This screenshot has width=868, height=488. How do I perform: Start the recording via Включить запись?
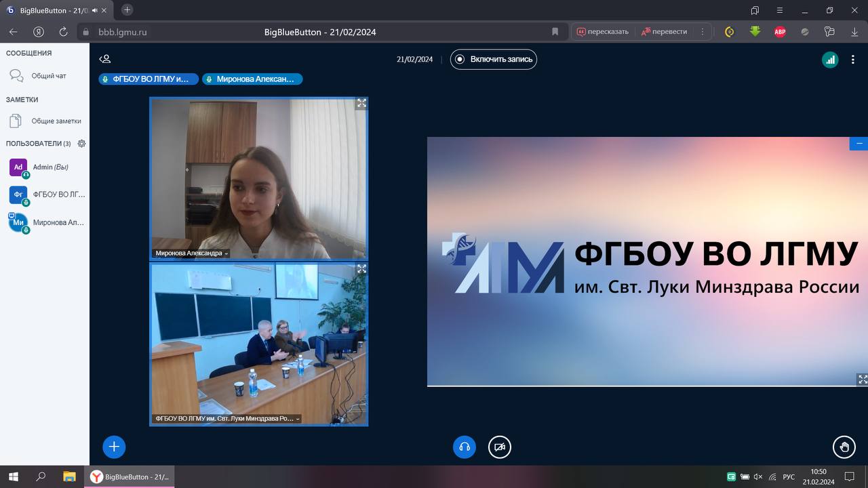pyautogui.click(x=494, y=59)
